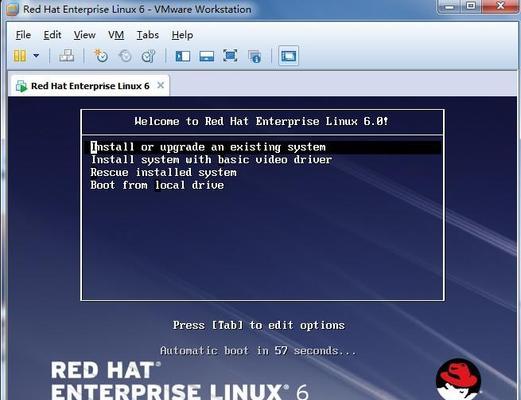Minimize the VMware Workstation window
This screenshot has width=521, height=400.
tap(449, 7)
